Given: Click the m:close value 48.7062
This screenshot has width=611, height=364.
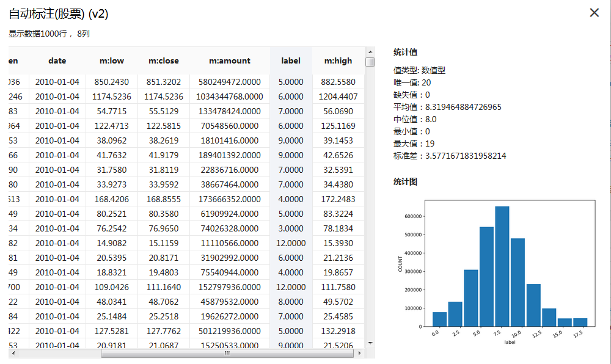Looking at the screenshot, I should [x=164, y=302].
